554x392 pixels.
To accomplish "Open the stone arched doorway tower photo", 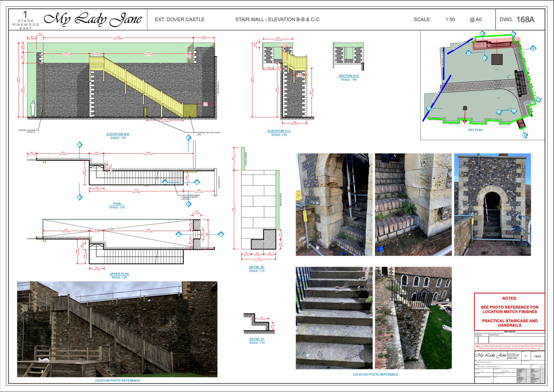I will click(x=492, y=205).
